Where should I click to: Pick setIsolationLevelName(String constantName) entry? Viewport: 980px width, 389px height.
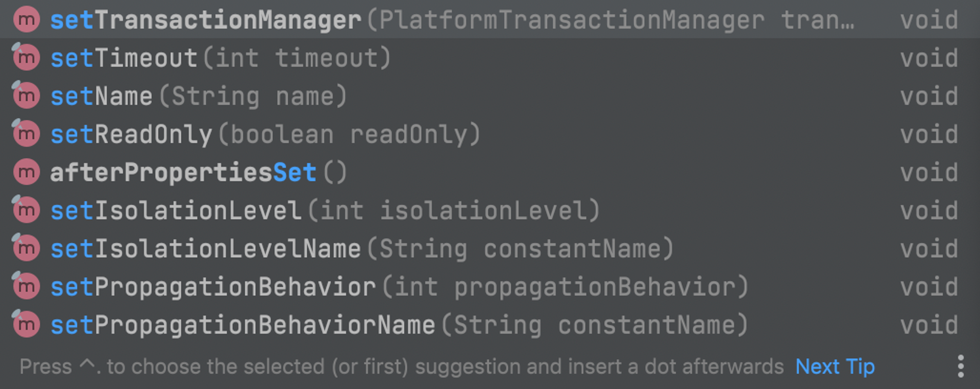pos(490,249)
